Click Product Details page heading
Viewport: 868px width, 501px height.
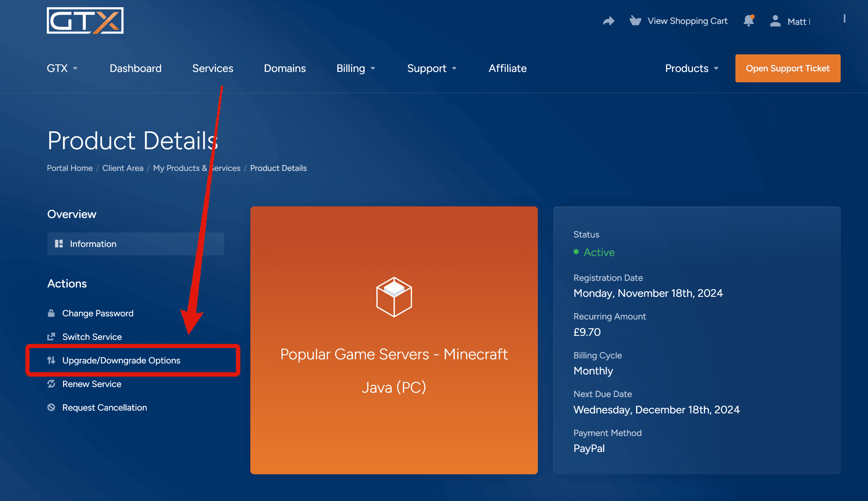tap(133, 140)
